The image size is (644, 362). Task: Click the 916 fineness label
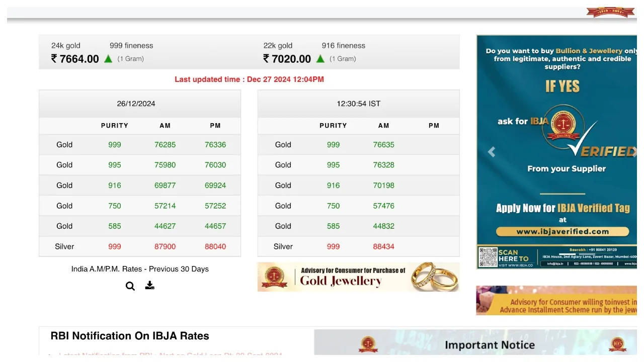344,45
